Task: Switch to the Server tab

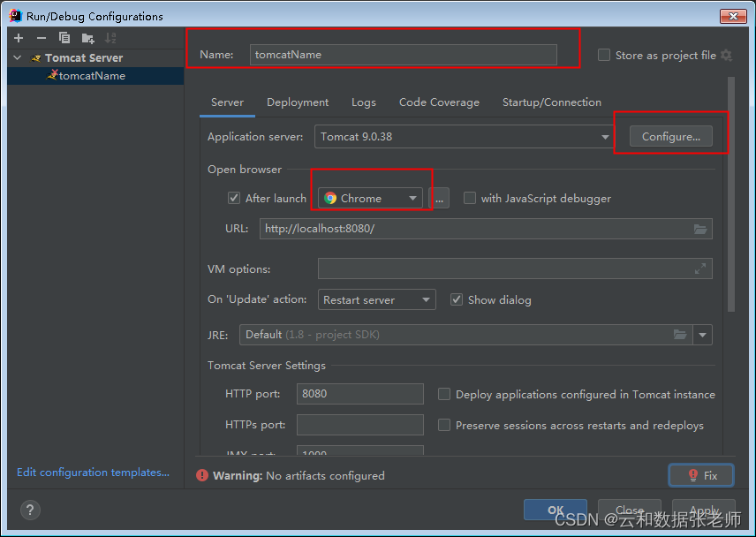Action: click(x=227, y=102)
